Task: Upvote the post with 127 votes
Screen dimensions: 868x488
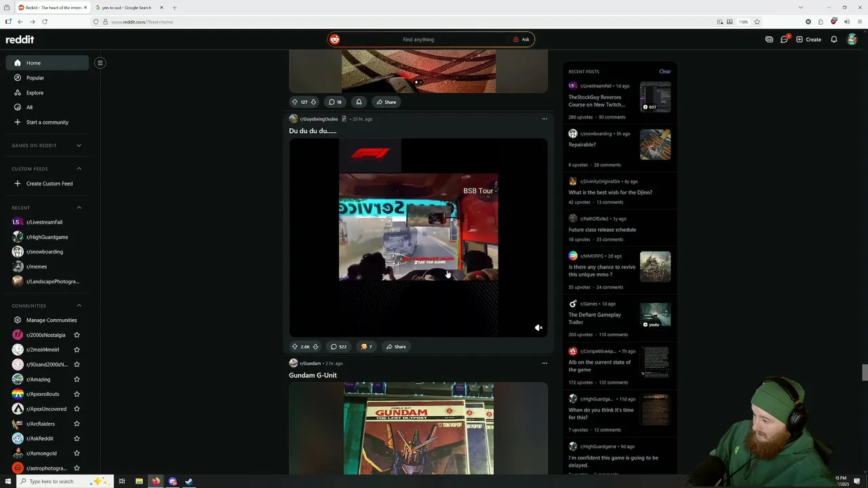Action: tap(295, 102)
